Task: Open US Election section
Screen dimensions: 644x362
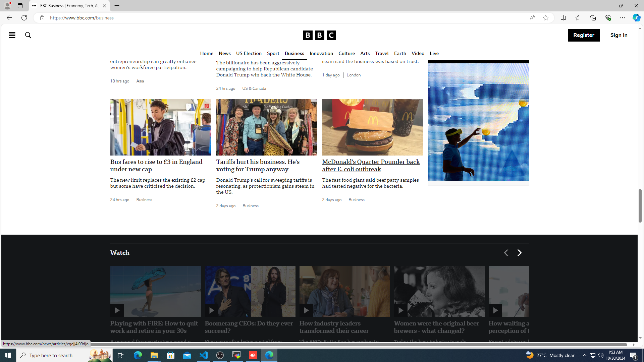Action: (x=249, y=53)
